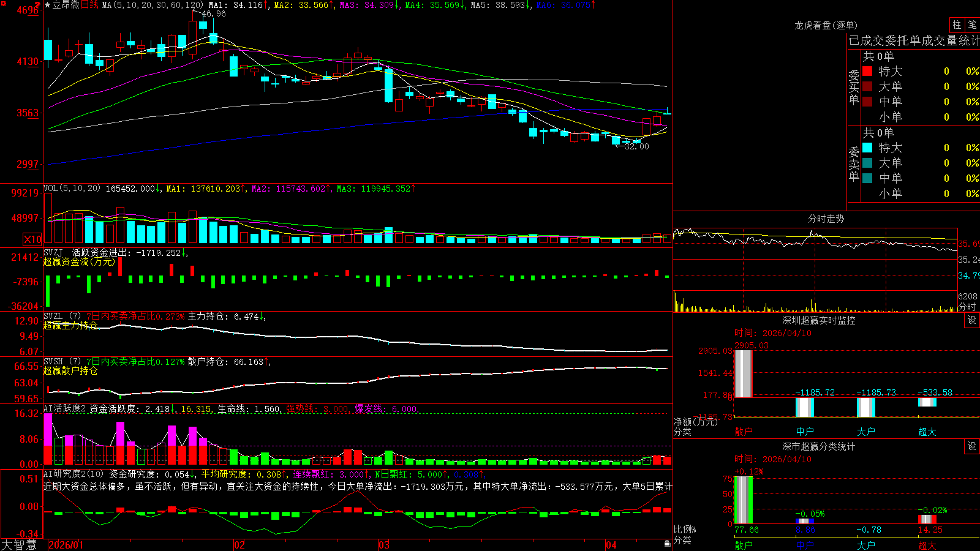The width and height of the screenshot is (980, 551).
Task: Click the 超赢资金流(万元) indicator title
Action: (x=79, y=261)
